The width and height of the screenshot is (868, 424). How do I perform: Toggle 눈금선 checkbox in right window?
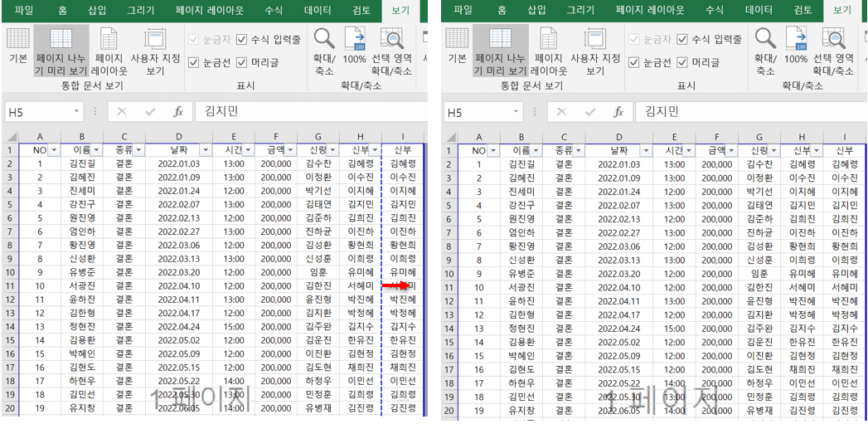pyautogui.click(x=634, y=62)
